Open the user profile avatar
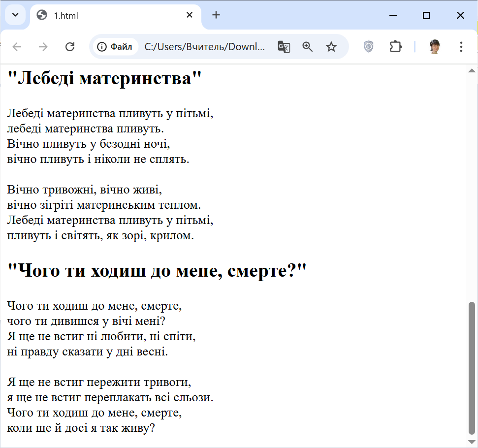This screenshot has height=448, width=478. [x=434, y=47]
